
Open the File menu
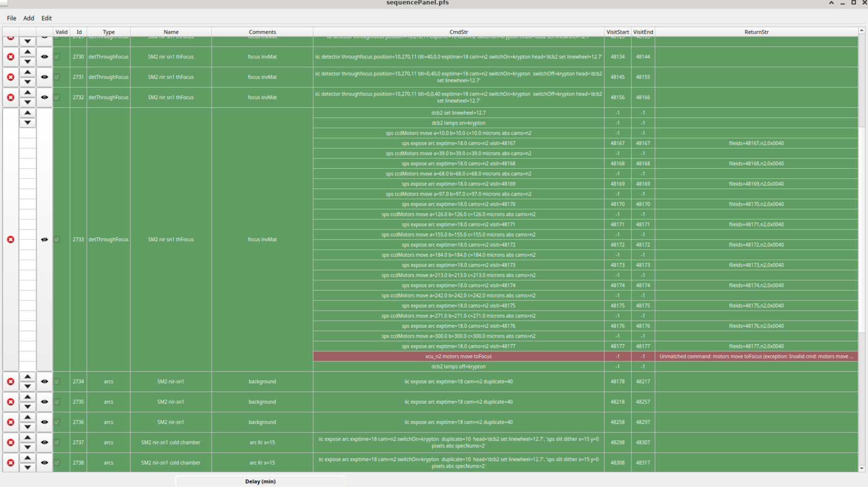click(11, 18)
